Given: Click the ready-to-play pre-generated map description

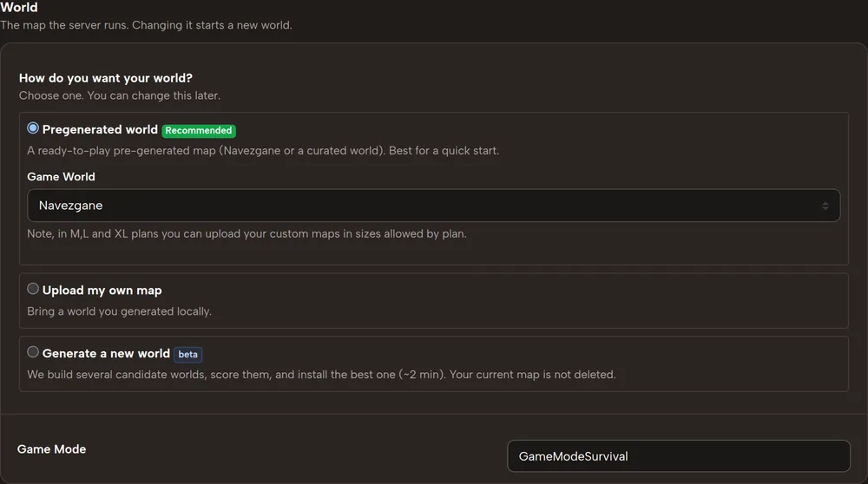Looking at the screenshot, I should tap(263, 150).
